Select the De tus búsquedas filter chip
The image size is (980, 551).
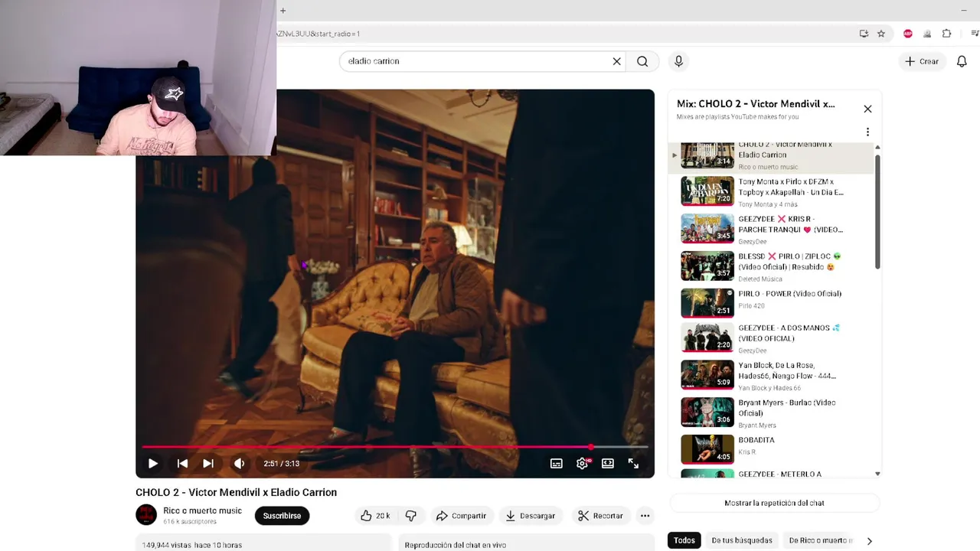click(x=742, y=540)
